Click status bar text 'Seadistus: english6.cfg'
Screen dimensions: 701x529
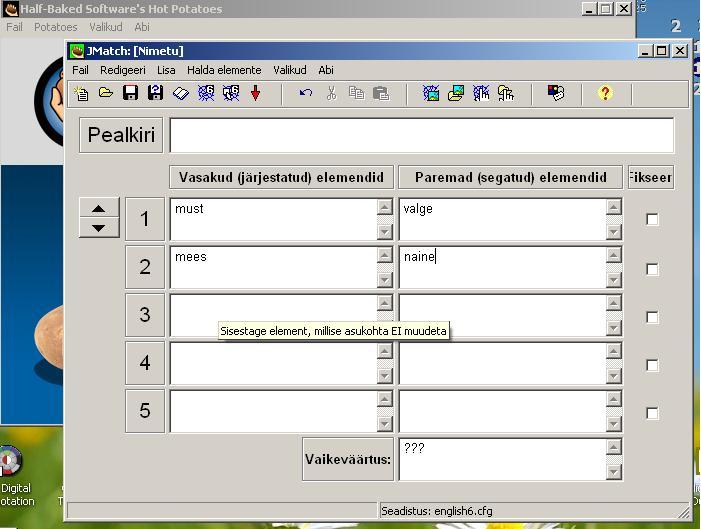click(437, 511)
